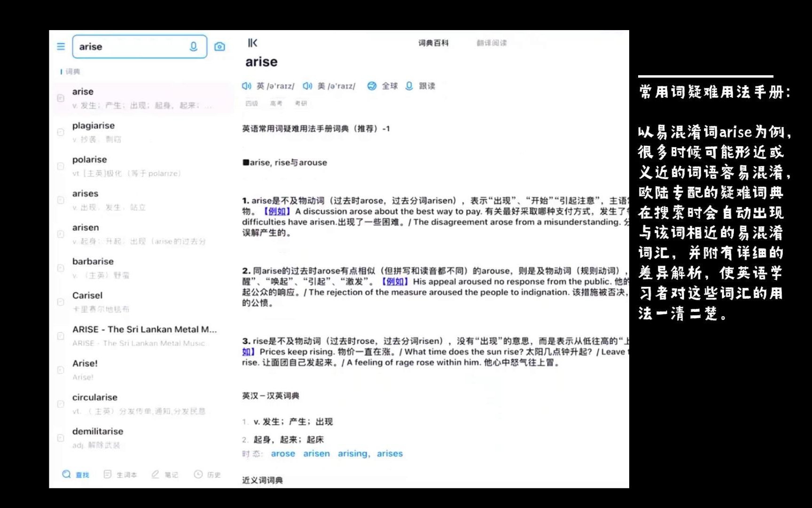Screen dimensions: 812x508
Task: Toggle bookmark circle beside arise entry
Action: tap(61, 98)
